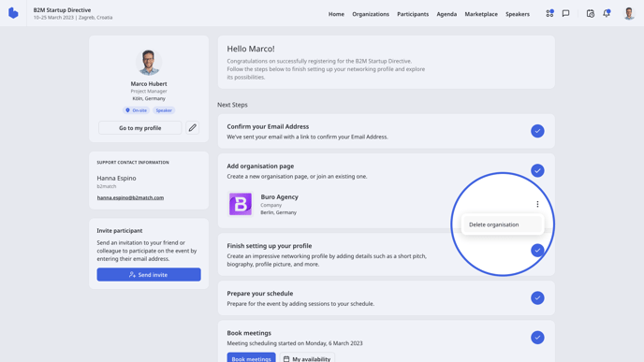Open the user avatar menu in header
This screenshot has height=362, width=644.
pos(629,13)
